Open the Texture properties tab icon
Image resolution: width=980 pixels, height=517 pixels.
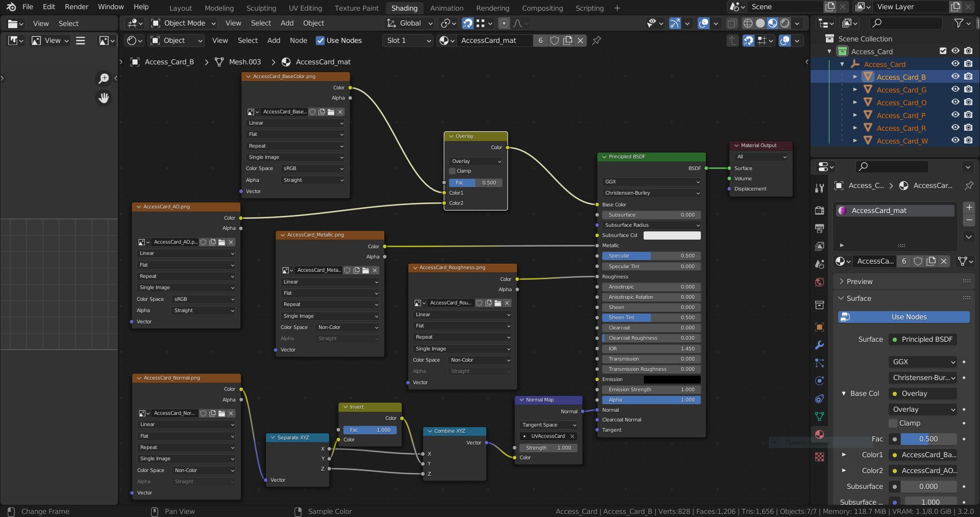coord(819,457)
